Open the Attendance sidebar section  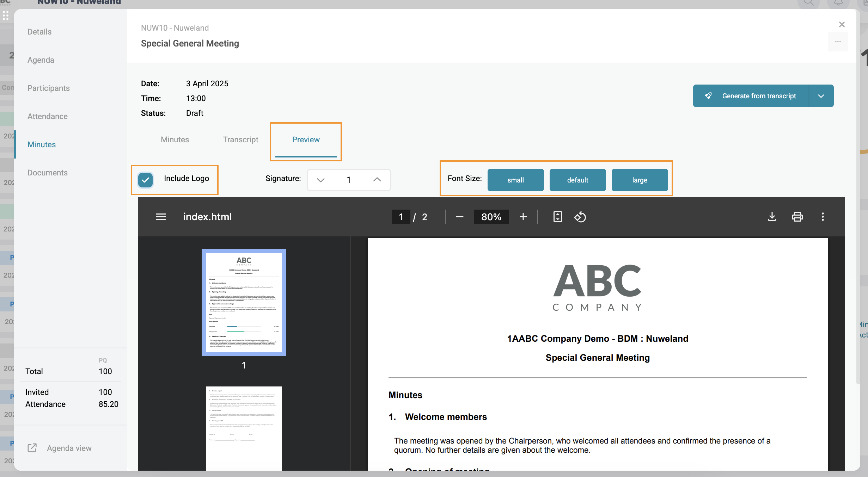pyautogui.click(x=47, y=116)
